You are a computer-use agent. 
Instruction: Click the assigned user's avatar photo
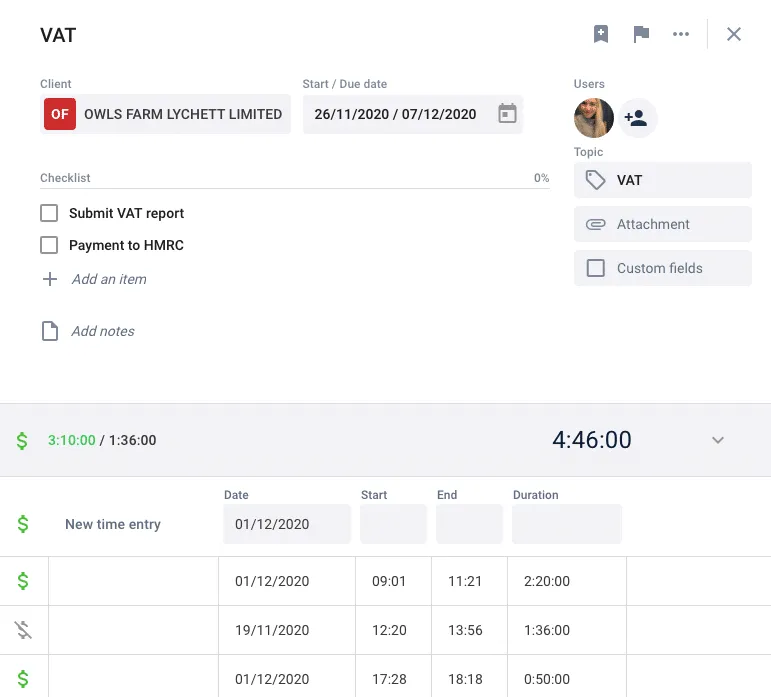593,118
